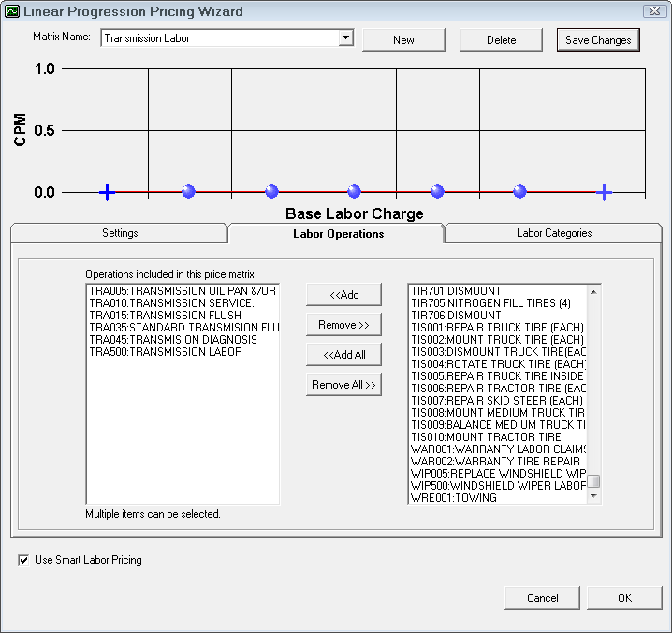Select the Labor Operations tab
The image size is (672, 633).
[338, 233]
